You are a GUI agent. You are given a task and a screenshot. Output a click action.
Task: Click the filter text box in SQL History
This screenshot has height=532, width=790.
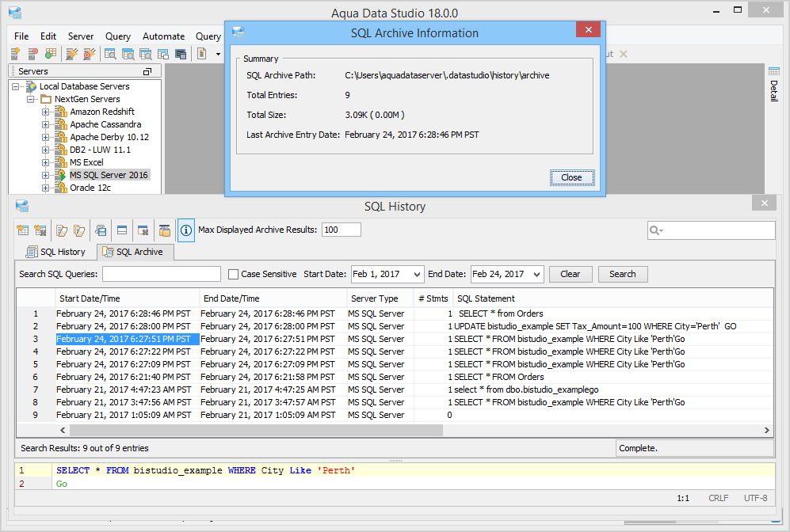click(x=711, y=230)
